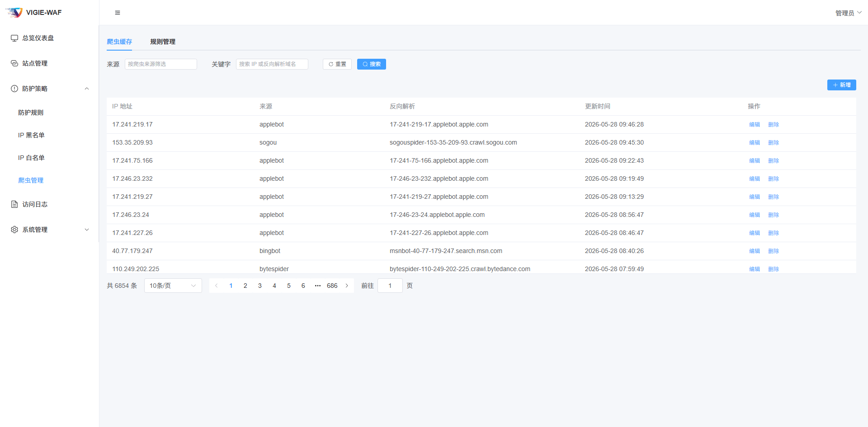
Task: Select 爬虫管理 in sidebar
Action: click(49, 180)
